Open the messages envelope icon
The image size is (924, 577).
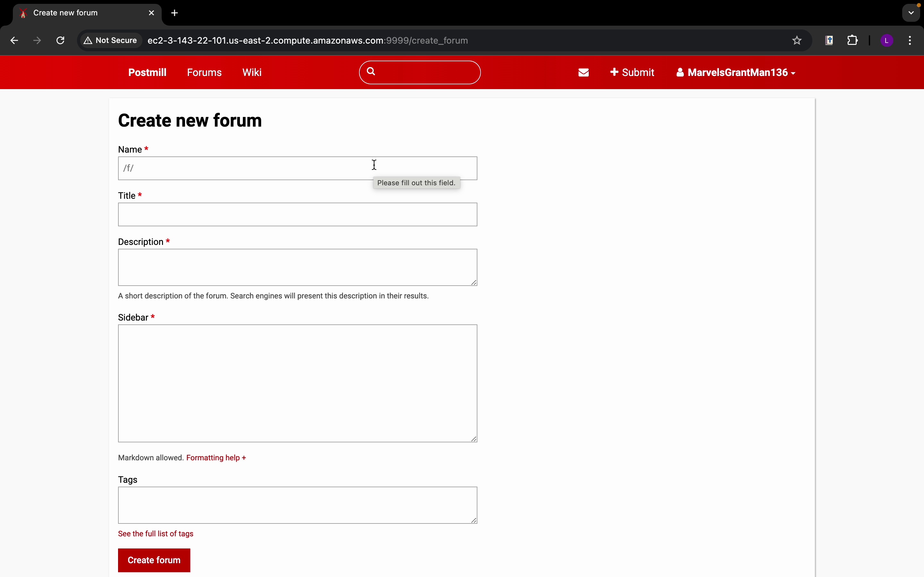583,72
